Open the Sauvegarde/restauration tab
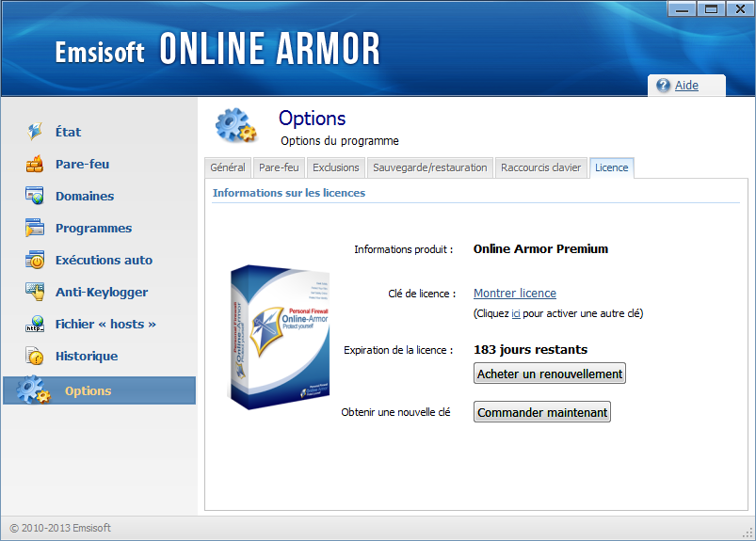756x541 pixels. pyautogui.click(x=430, y=167)
